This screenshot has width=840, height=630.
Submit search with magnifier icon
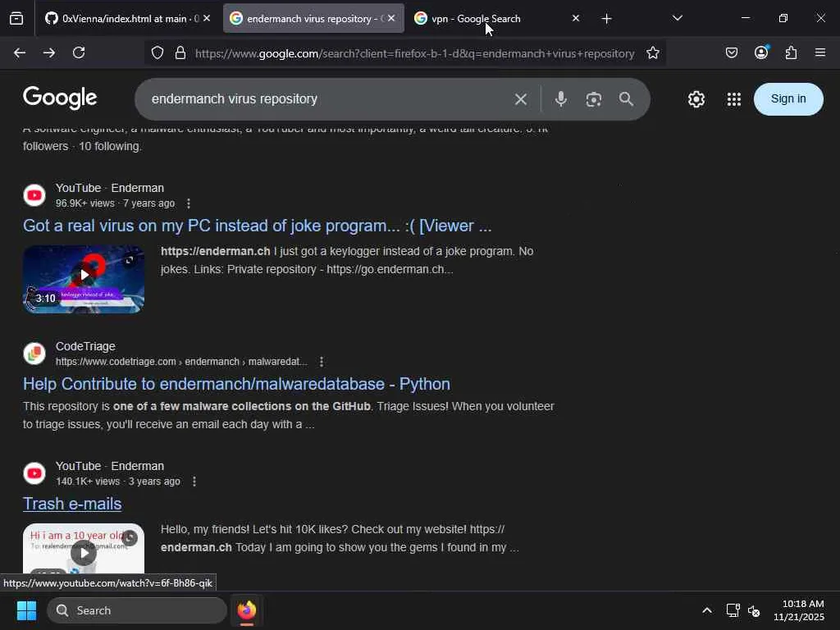click(x=626, y=99)
